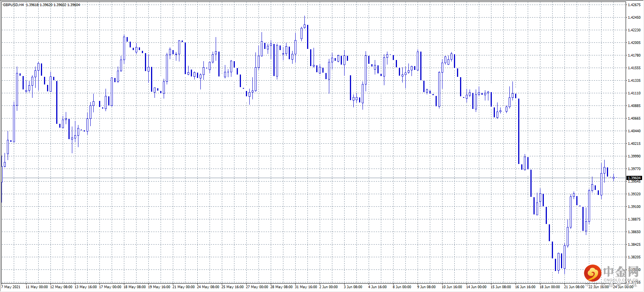The image size is (644, 292).
Task: Select the 13 May 16:00 time label
Action: click(86, 287)
